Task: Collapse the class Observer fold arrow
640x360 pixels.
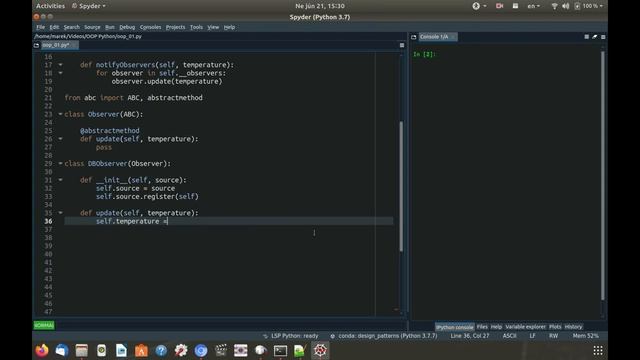Action: point(60,114)
